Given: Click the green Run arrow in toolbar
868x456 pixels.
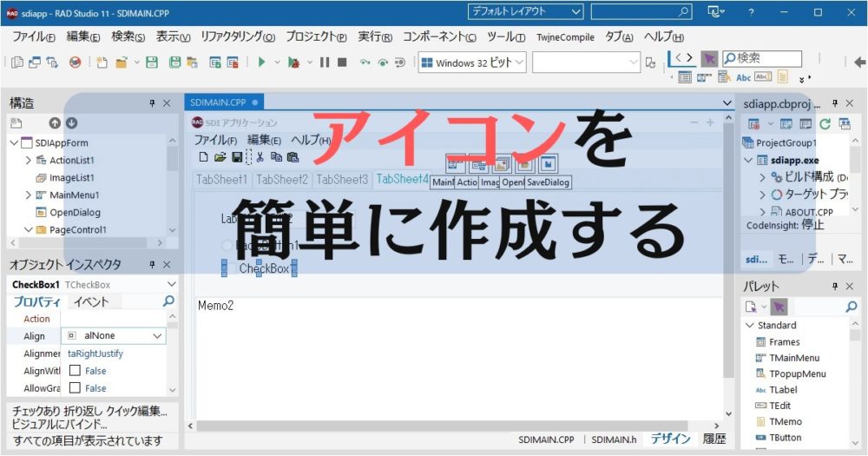Looking at the screenshot, I should 261,63.
